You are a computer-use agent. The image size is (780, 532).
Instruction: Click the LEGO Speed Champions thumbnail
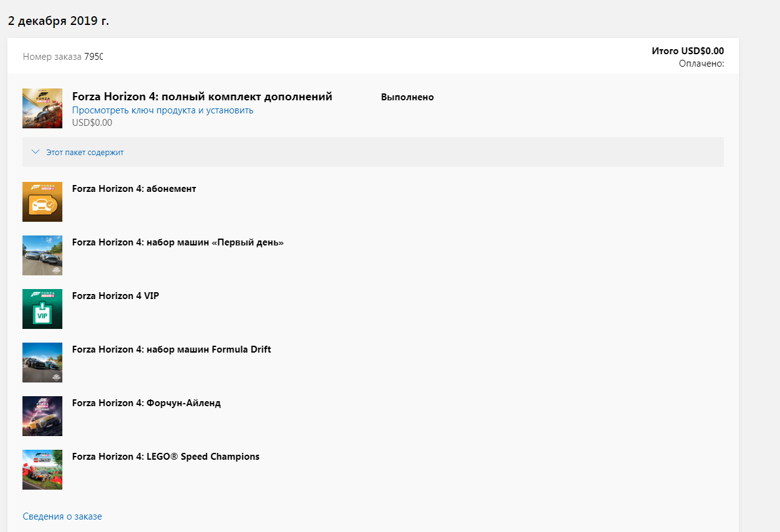click(x=42, y=470)
